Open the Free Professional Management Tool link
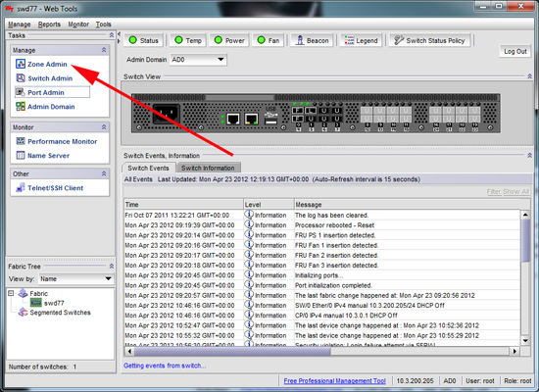Viewport: 539px width, 392px height. point(335,380)
